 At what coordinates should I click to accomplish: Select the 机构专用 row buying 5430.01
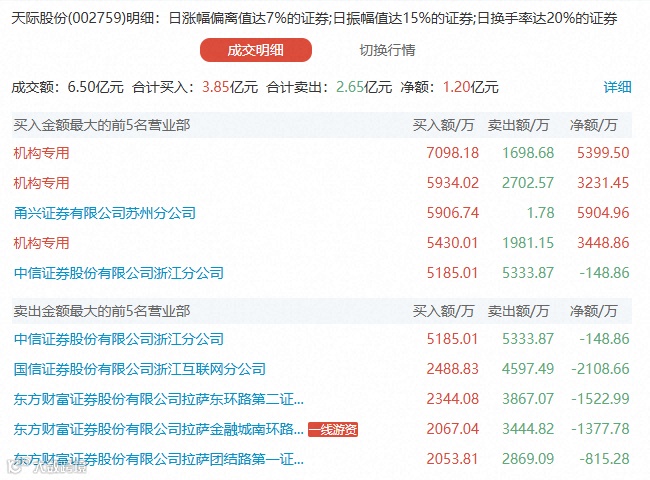(x=322, y=243)
